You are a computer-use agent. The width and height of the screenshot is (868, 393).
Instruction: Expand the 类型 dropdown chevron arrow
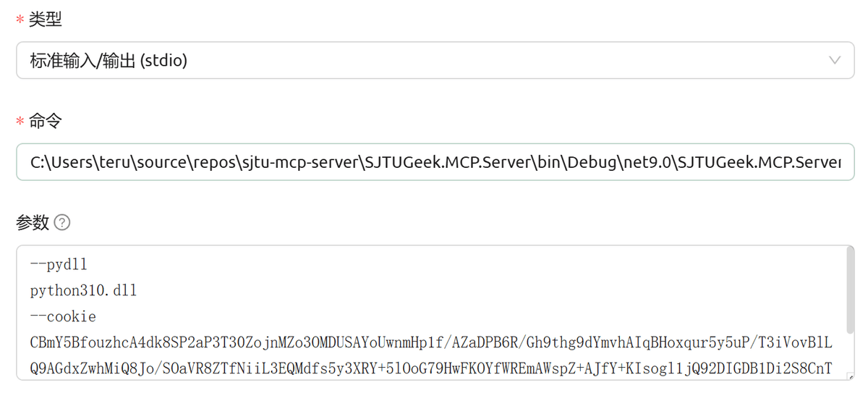point(835,60)
